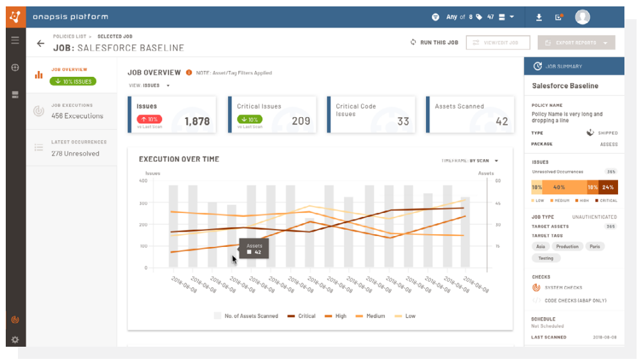Open settings gear at sidebar bottom
The image size is (643, 364).
(15, 339)
